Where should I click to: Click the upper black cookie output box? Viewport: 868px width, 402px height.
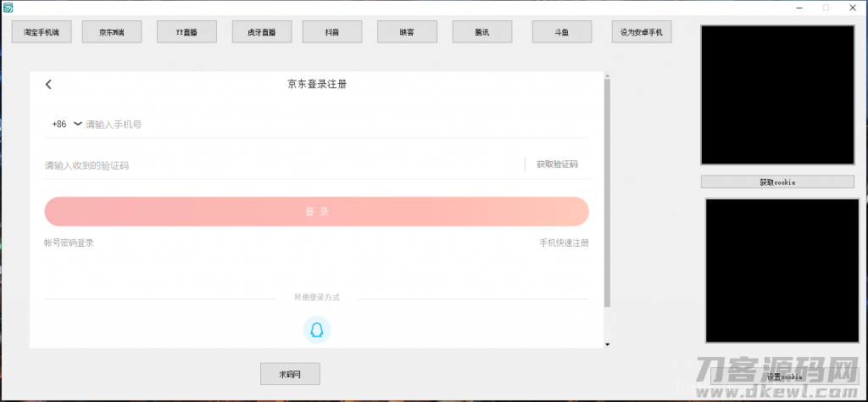click(x=777, y=95)
